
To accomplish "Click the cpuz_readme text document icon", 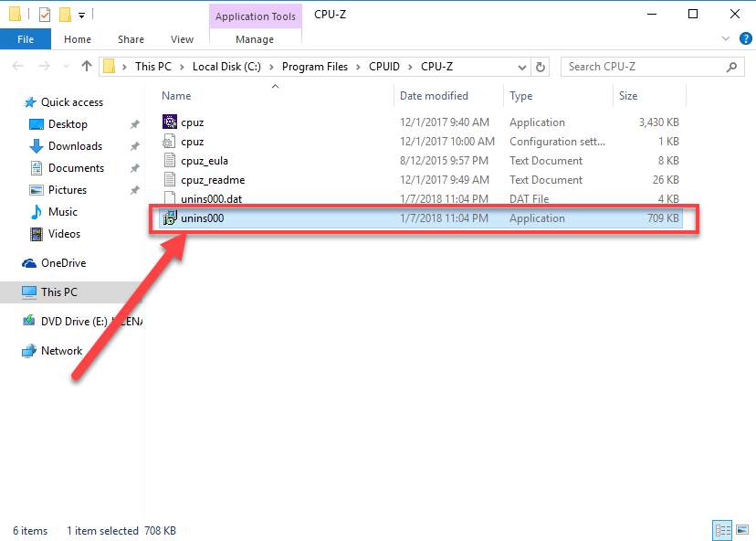I will pos(169,179).
